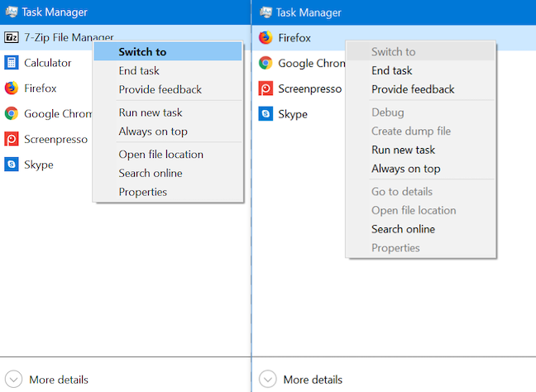
Task: Select Run new task in left context menu
Action: coord(168,112)
